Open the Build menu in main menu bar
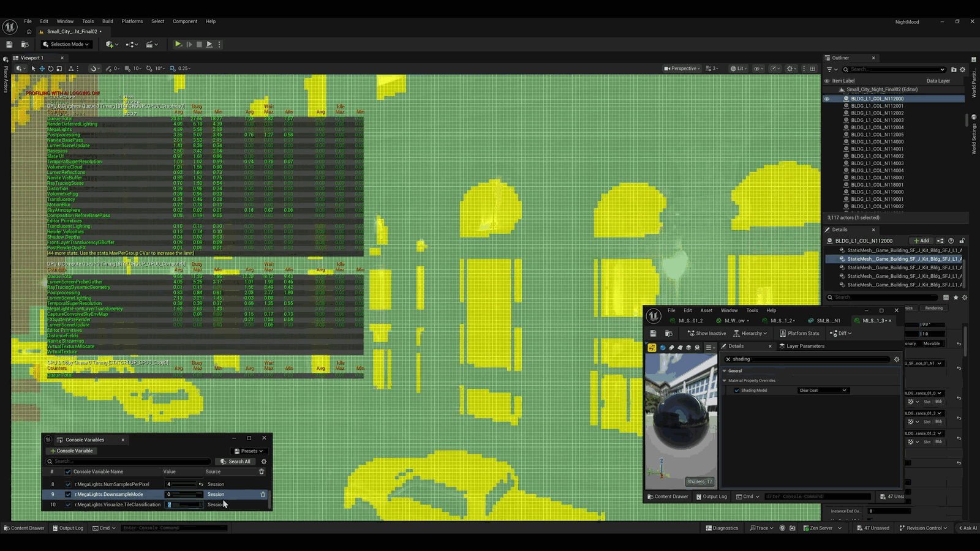980x551 pixels. click(x=108, y=21)
